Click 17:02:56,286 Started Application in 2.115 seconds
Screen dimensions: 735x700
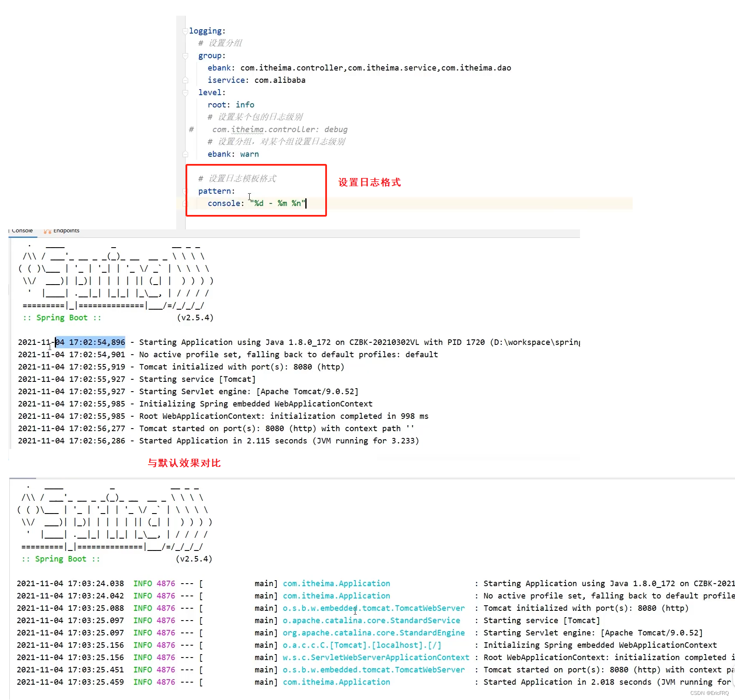pyautogui.click(x=218, y=441)
